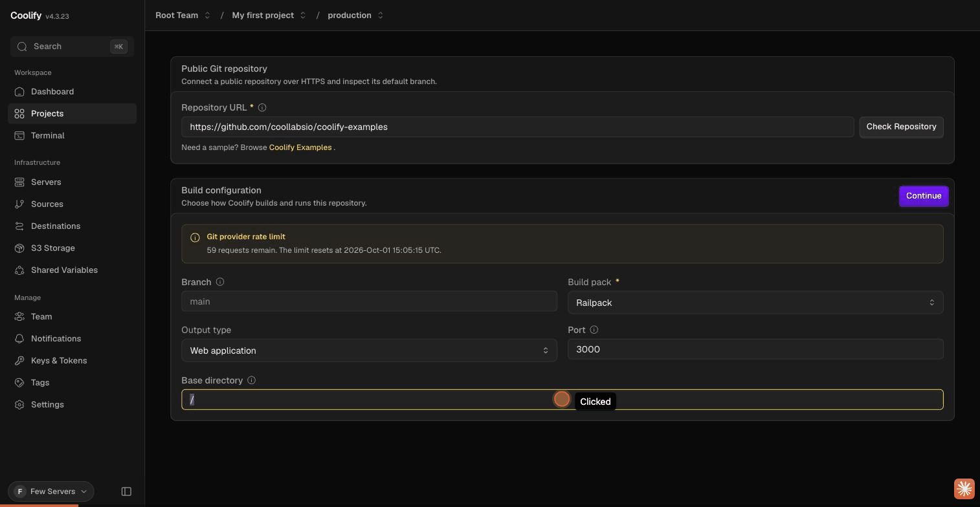The height and width of the screenshot is (507, 980).
Task: Click the Servers icon in sidebar
Action: click(x=20, y=182)
